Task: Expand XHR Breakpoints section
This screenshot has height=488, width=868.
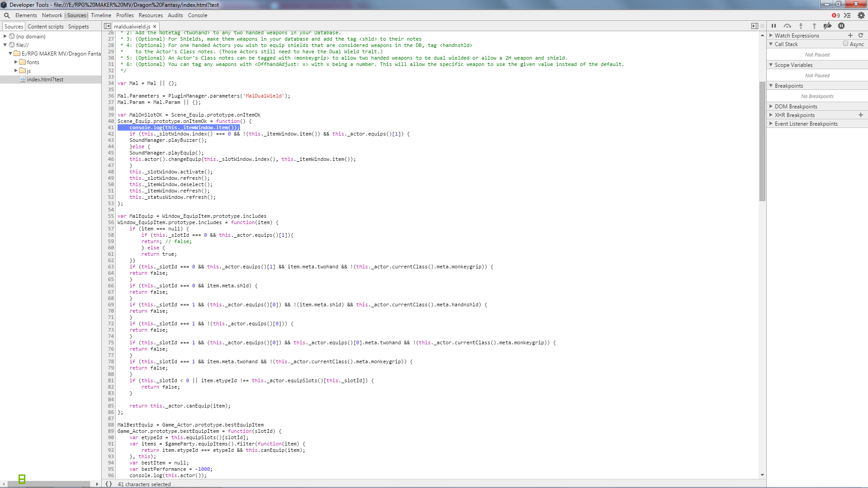Action: 771,115
